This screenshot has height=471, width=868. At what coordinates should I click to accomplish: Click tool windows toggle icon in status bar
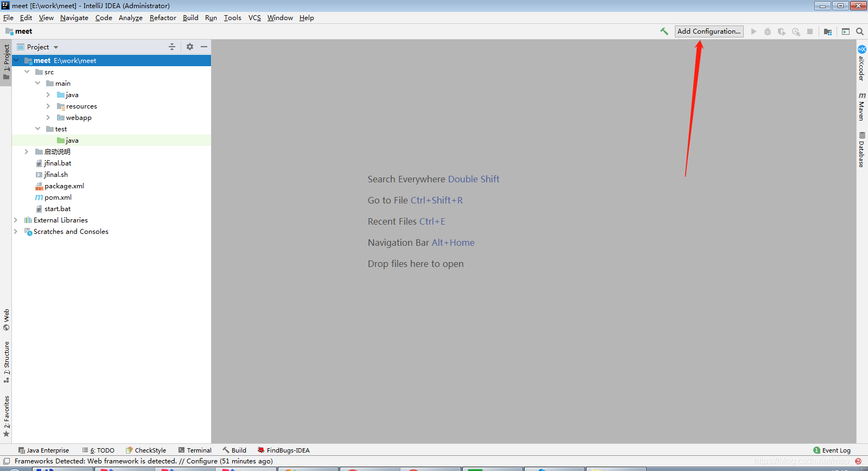7,461
